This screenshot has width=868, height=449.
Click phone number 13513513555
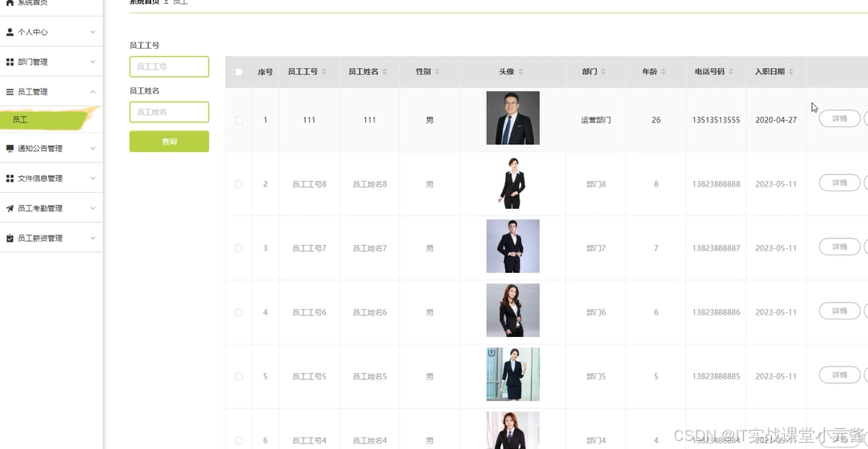point(716,120)
